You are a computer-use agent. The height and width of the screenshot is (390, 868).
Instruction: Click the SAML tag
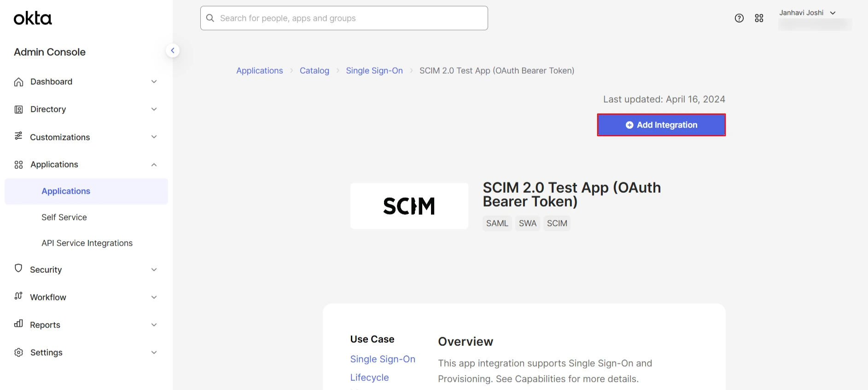tap(497, 223)
